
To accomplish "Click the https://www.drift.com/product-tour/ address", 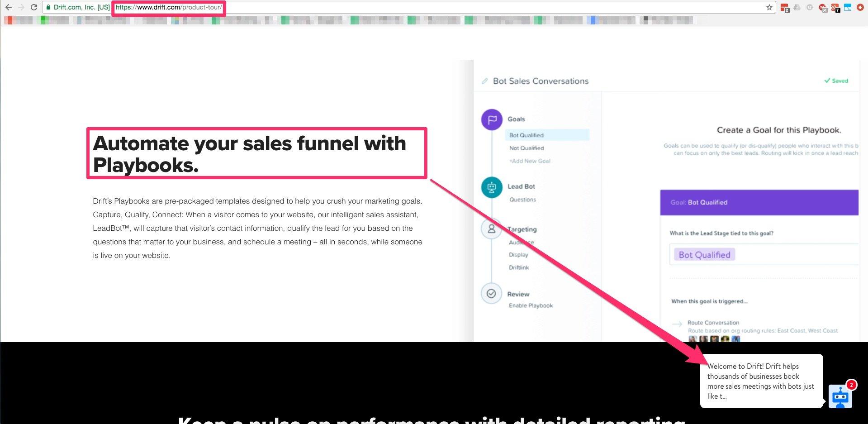I will [169, 7].
